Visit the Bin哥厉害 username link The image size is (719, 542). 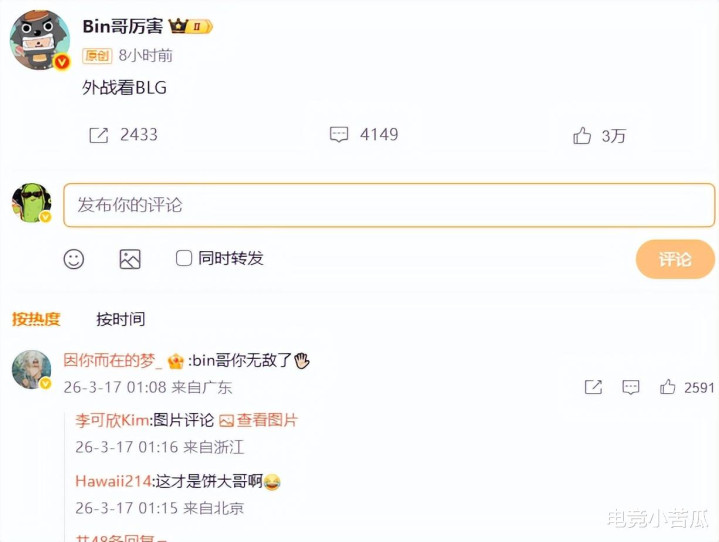pos(122,27)
